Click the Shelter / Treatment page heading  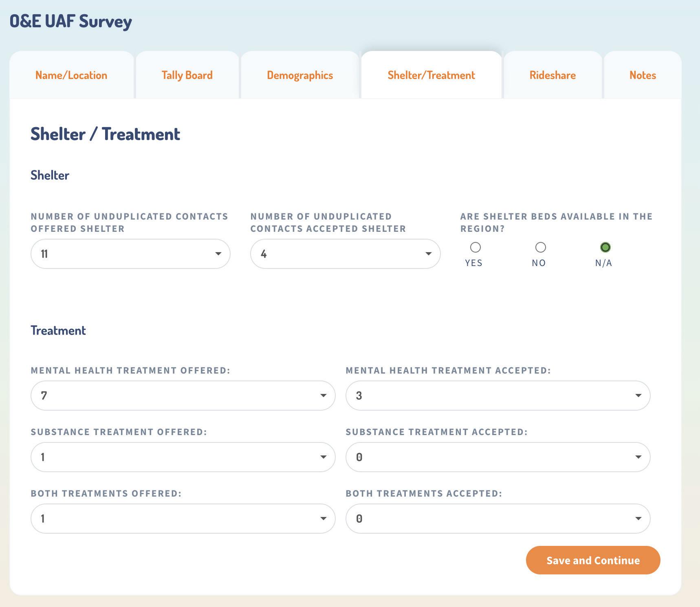(105, 134)
